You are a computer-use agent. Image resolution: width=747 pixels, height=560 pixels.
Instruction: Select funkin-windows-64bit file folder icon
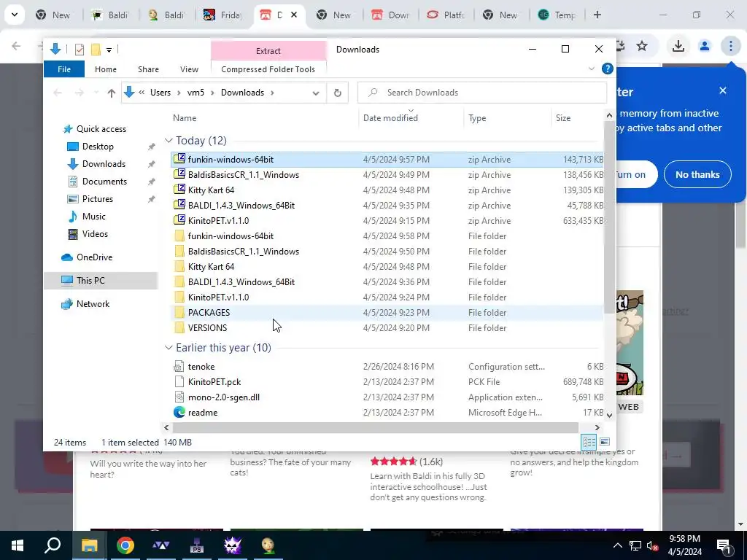point(179,236)
